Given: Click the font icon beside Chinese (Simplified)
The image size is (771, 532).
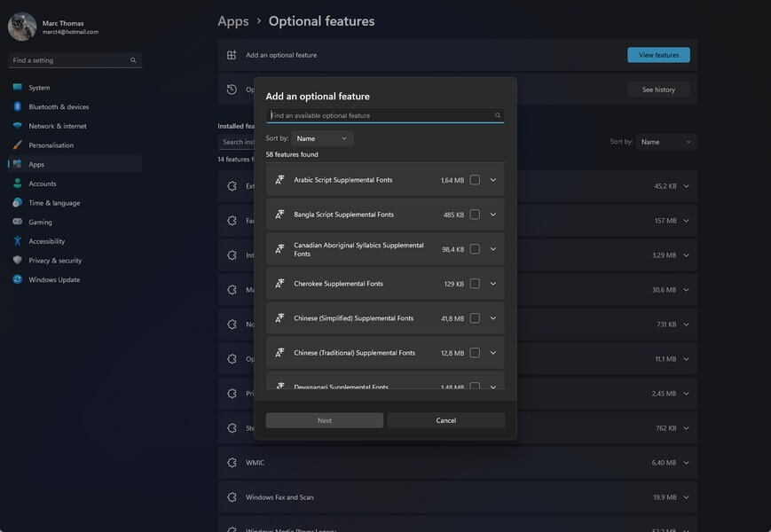Looking at the screenshot, I should tap(279, 318).
